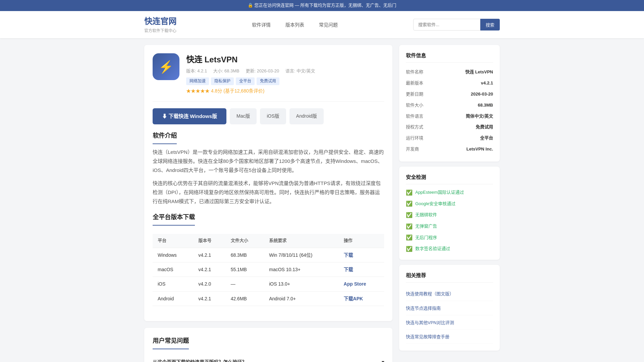Click the 隐私保护 tag

pyautogui.click(x=222, y=81)
